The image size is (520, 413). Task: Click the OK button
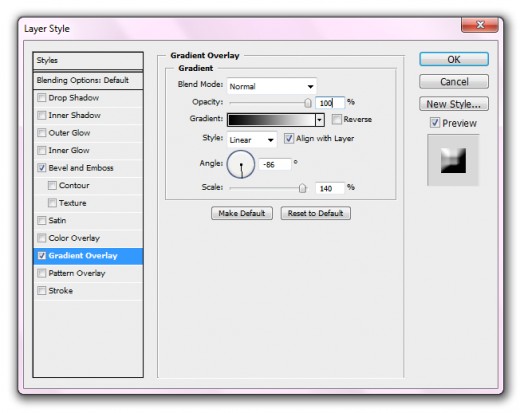point(454,59)
